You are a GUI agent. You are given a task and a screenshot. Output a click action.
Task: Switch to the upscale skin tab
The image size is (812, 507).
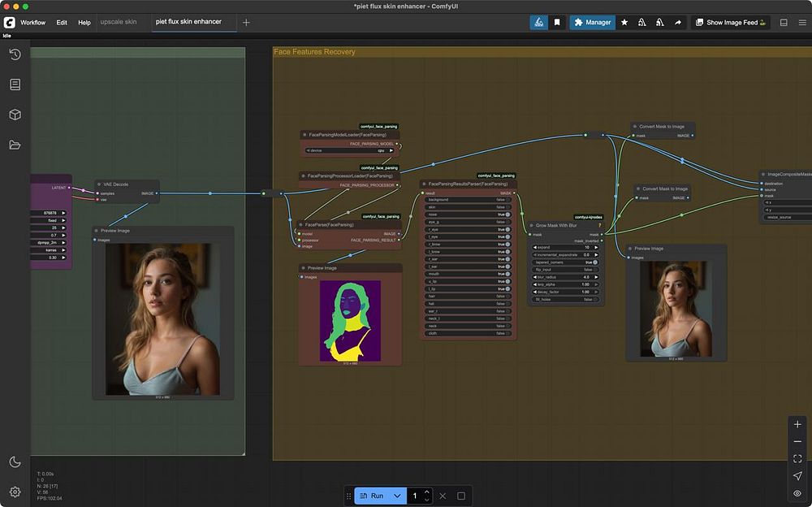[119, 22]
